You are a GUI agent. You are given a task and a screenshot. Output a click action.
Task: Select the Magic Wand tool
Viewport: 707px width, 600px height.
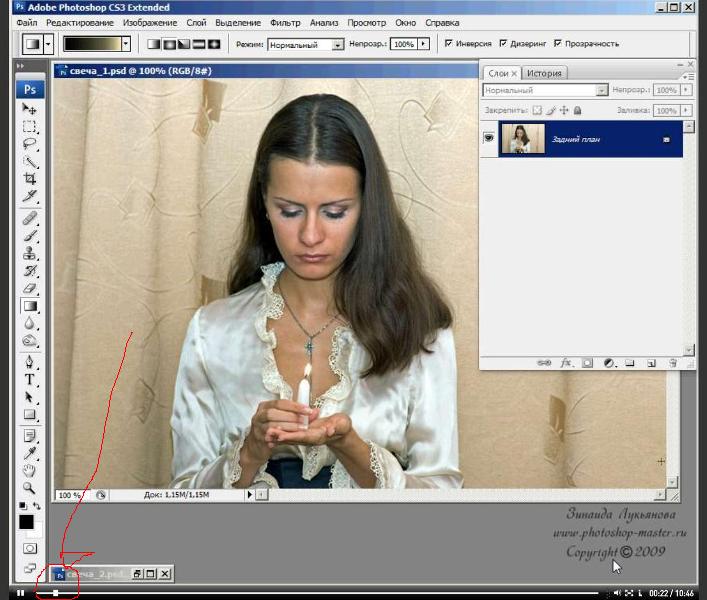[29, 161]
